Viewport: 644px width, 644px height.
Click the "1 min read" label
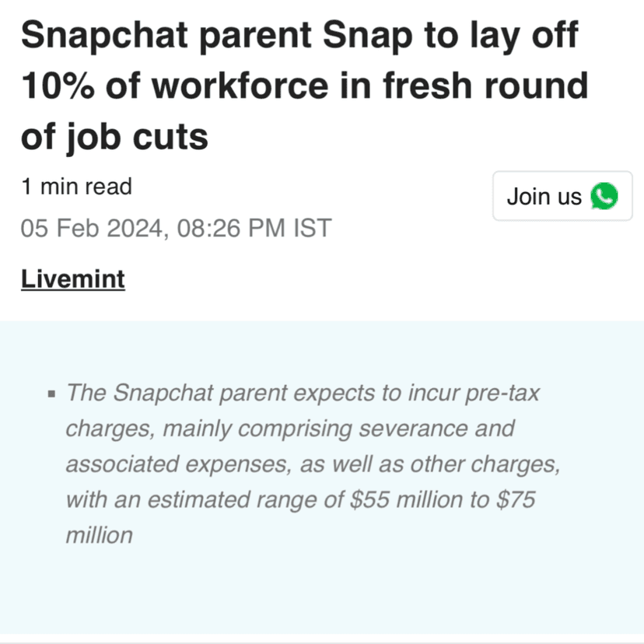76,187
